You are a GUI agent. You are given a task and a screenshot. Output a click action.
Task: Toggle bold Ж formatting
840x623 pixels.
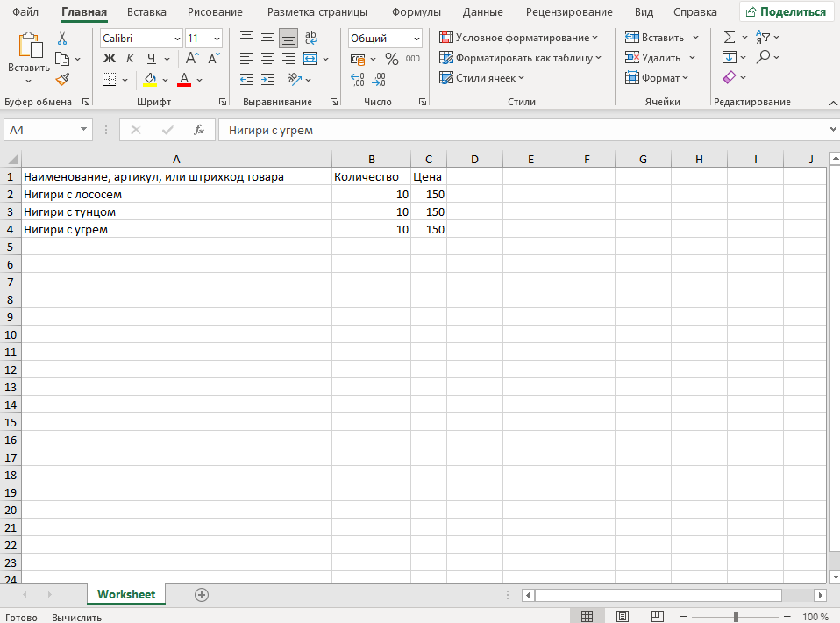pos(110,59)
